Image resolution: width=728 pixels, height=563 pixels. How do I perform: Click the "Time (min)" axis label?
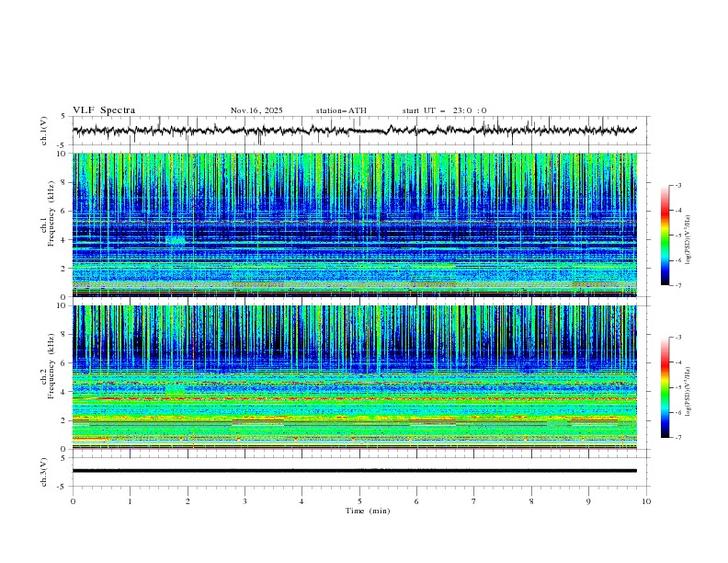click(x=368, y=511)
